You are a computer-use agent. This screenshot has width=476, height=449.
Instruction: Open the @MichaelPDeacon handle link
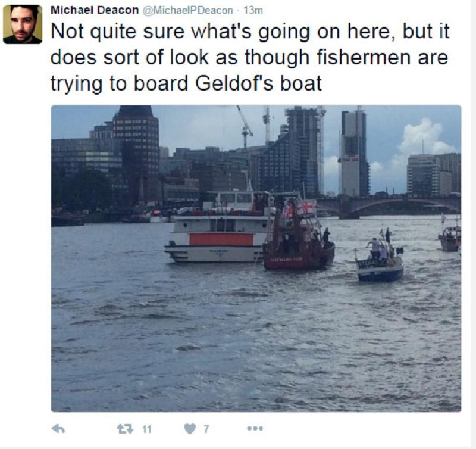pyautogui.click(x=187, y=10)
